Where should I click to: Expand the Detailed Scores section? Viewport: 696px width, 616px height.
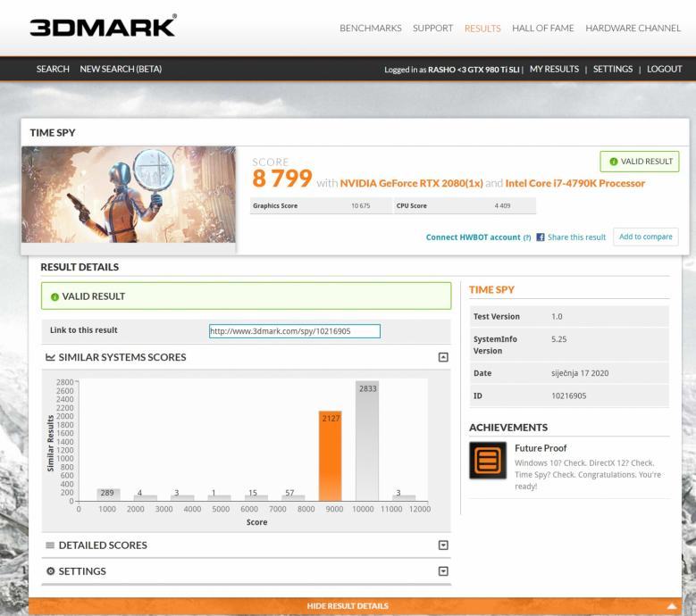(x=443, y=545)
